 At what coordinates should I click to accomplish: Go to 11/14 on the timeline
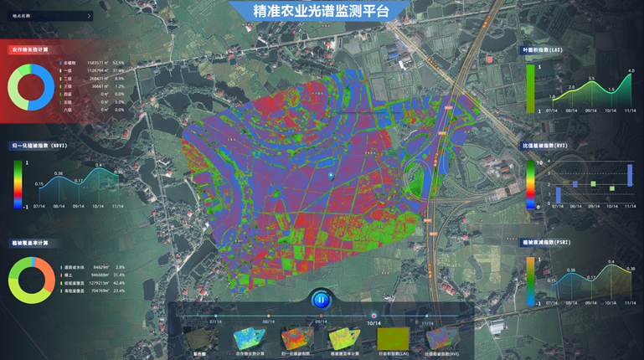(427, 316)
